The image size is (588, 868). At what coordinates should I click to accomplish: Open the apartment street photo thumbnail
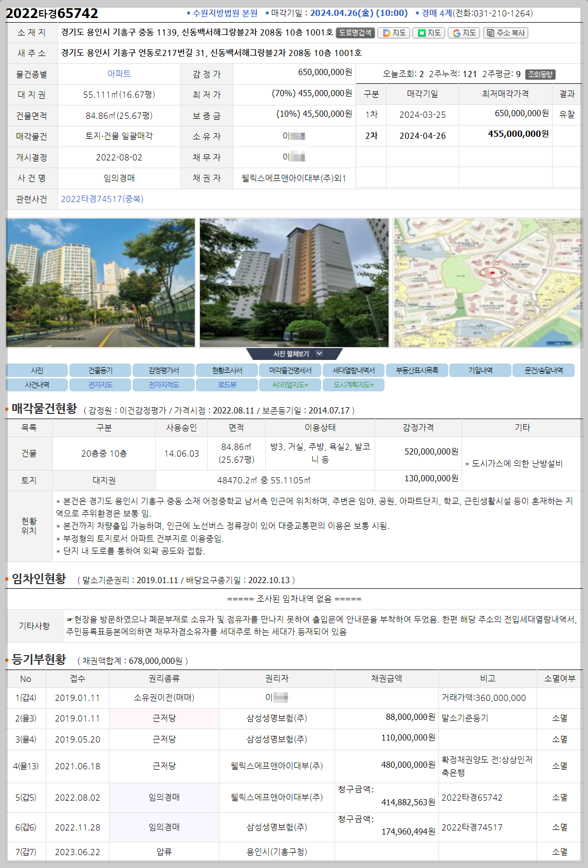[x=100, y=282]
